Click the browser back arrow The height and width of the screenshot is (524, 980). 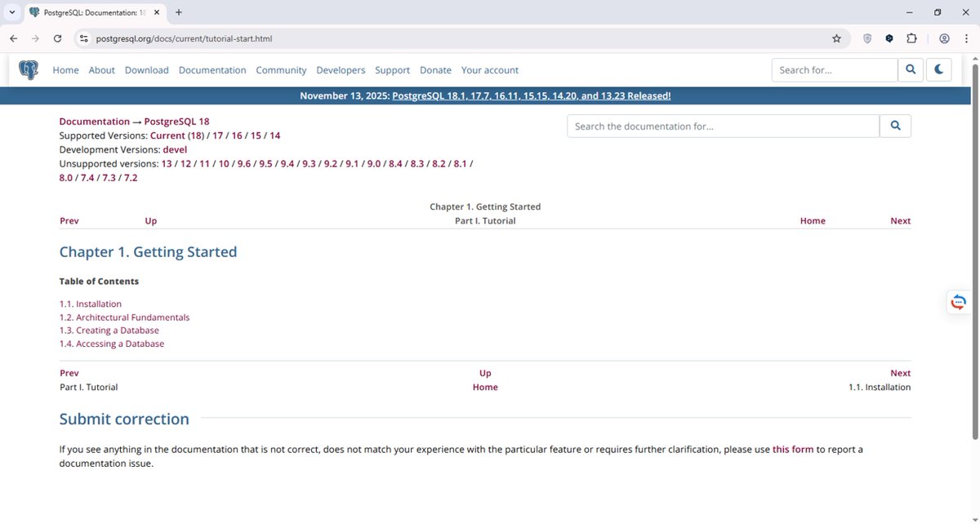tap(14, 38)
